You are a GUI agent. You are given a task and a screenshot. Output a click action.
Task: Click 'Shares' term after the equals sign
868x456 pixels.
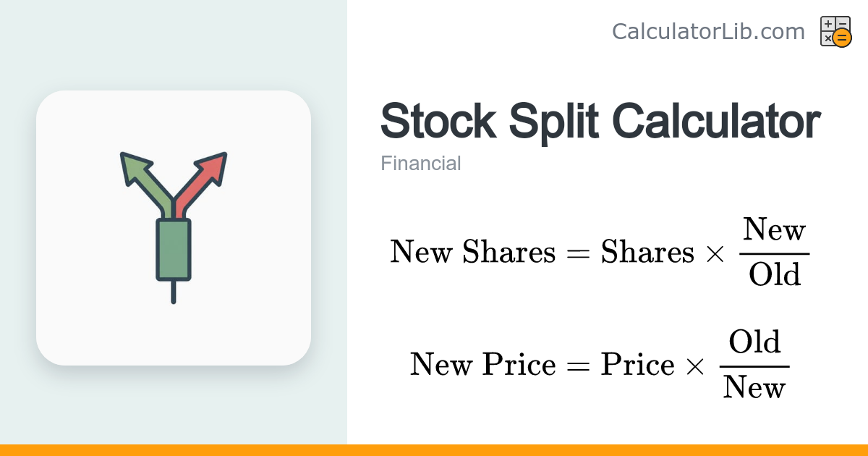pos(647,252)
